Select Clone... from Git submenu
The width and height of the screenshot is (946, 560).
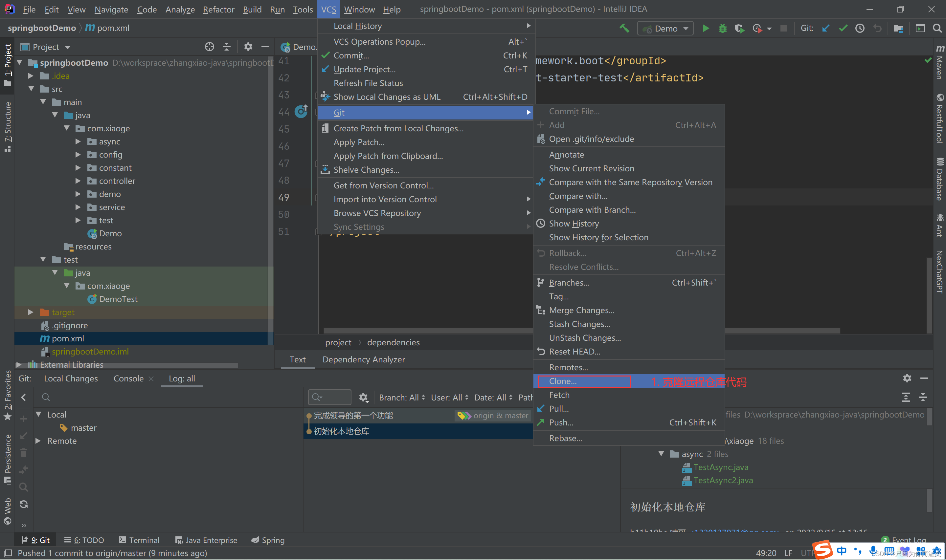(562, 381)
